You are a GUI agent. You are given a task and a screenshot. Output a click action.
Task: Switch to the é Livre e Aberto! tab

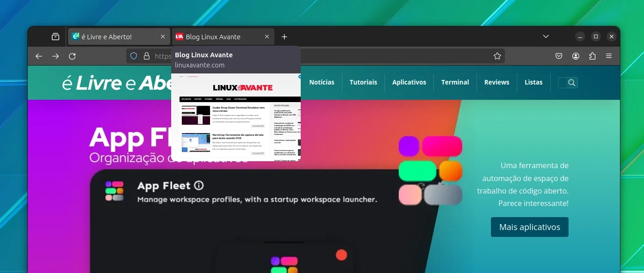[118, 36]
